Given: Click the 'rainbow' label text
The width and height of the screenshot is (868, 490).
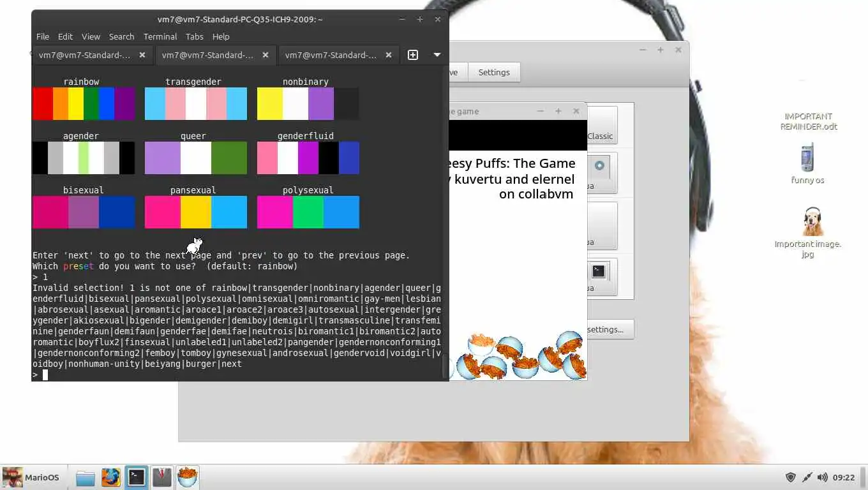Looking at the screenshot, I should coord(81,82).
